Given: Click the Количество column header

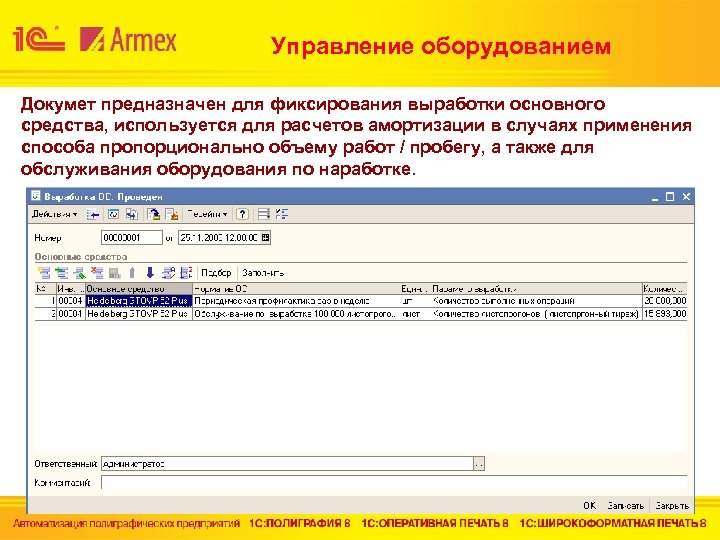Looking at the screenshot, I should point(664,289).
